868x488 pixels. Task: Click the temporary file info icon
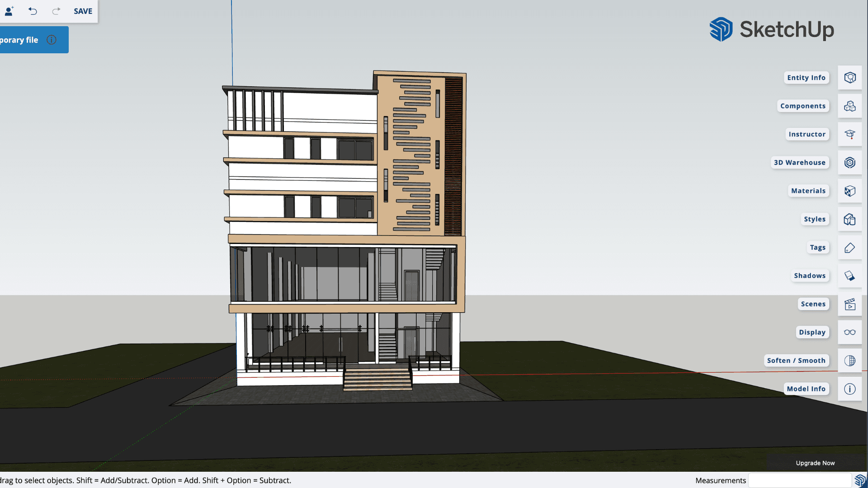click(52, 40)
